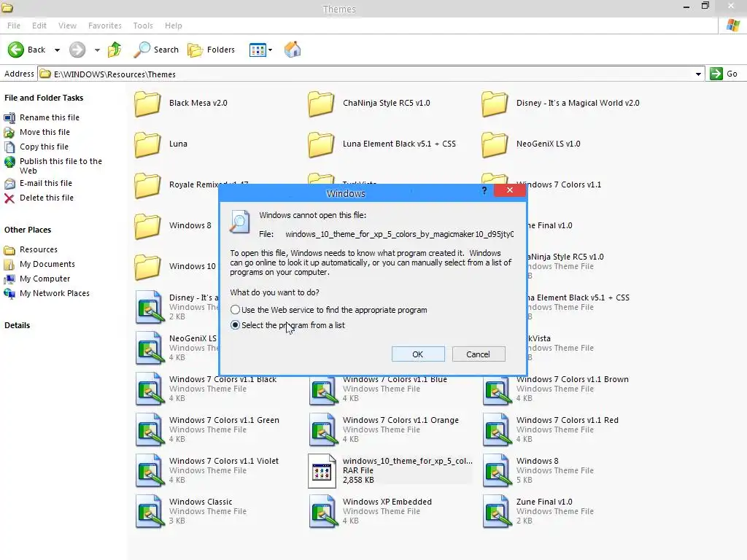Click Copy this file link
The width and height of the screenshot is (747, 560).
(x=44, y=147)
